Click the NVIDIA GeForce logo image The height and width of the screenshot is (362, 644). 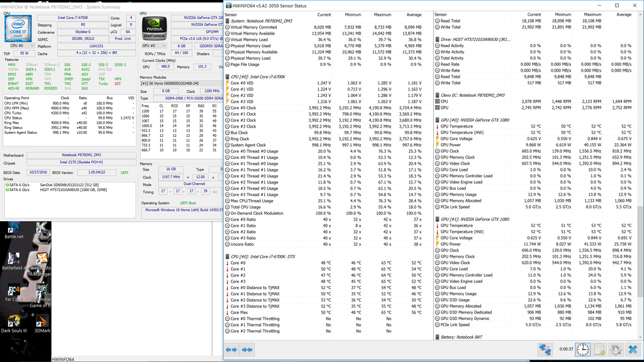[x=155, y=29]
